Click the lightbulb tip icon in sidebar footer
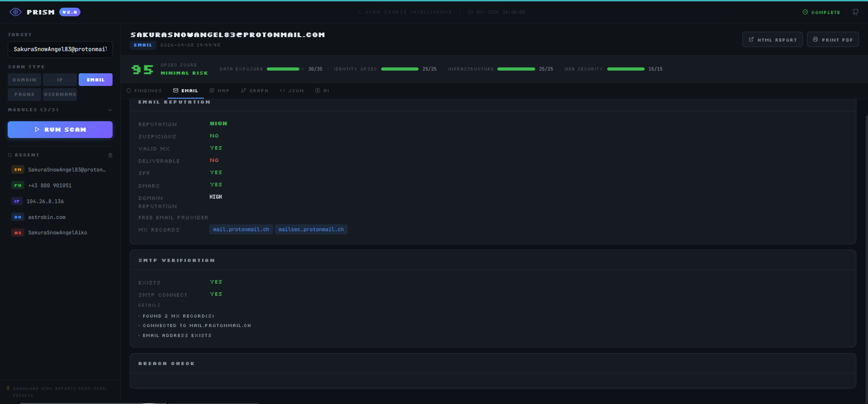Image resolution: width=868 pixels, height=404 pixels. tap(8, 388)
